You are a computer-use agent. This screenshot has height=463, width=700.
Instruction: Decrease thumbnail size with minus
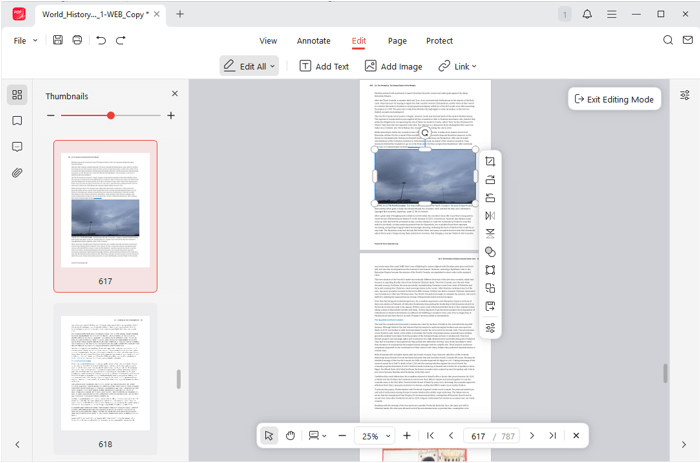tap(51, 116)
